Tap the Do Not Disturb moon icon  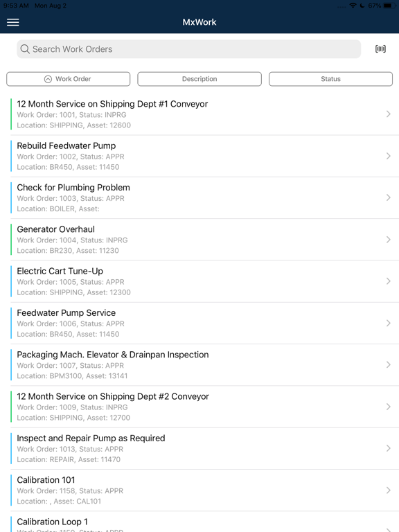click(x=362, y=6)
